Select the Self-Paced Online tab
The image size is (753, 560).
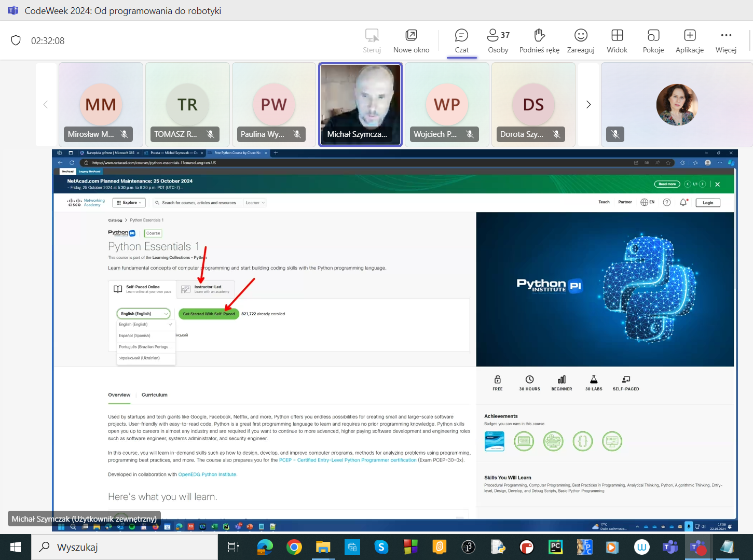tap(143, 289)
